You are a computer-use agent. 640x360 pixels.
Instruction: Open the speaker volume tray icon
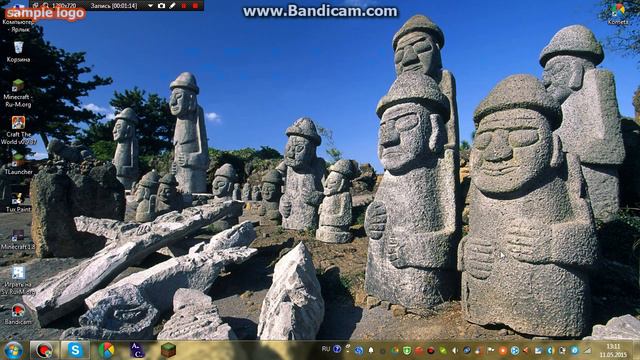pyautogui.click(x=454, y=350)
